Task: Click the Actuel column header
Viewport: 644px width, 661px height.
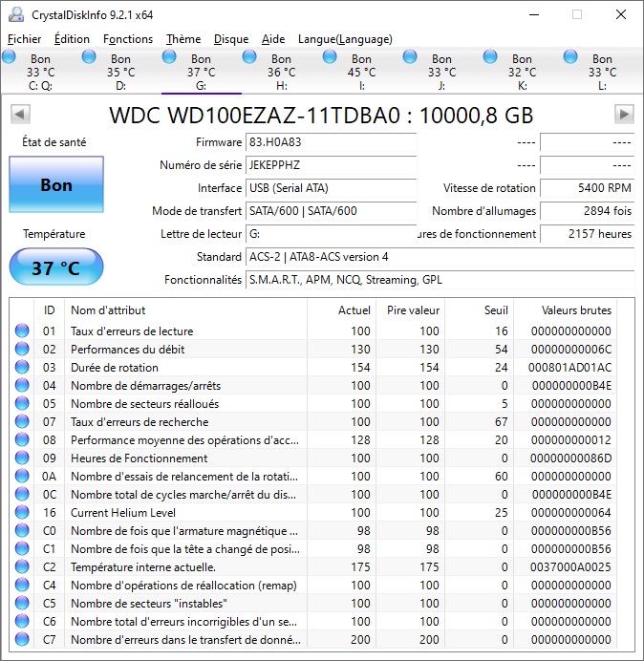Action: (x=342, y=310)
